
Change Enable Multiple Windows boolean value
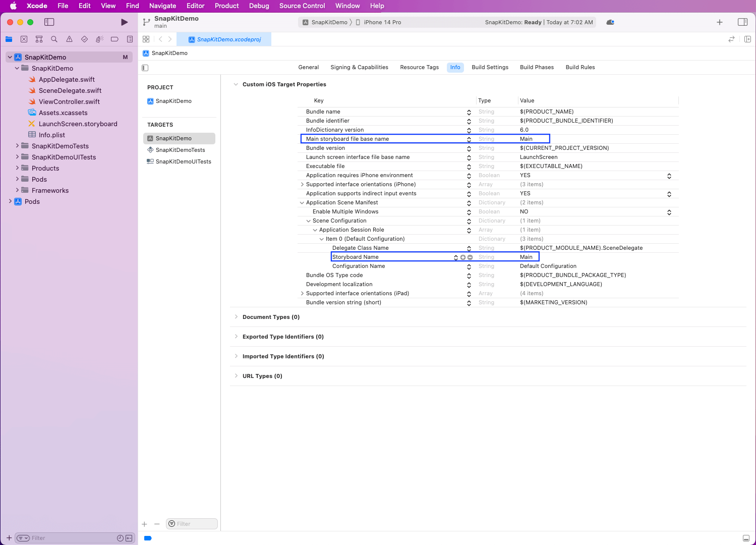pyautogui.click(x=669, y=212)
